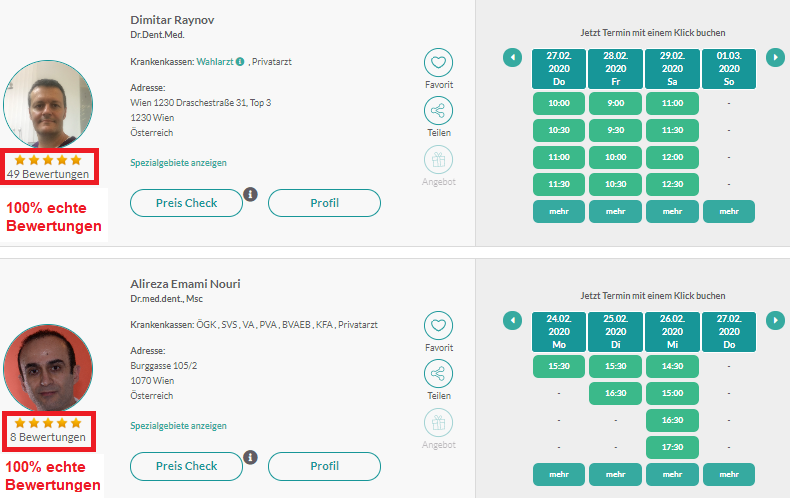The width and height of the screenshot is (790, 498).
Task: Expand Spezialgebiete anzeigen for Alireza Emami Nouri
Action: [178, 426]
